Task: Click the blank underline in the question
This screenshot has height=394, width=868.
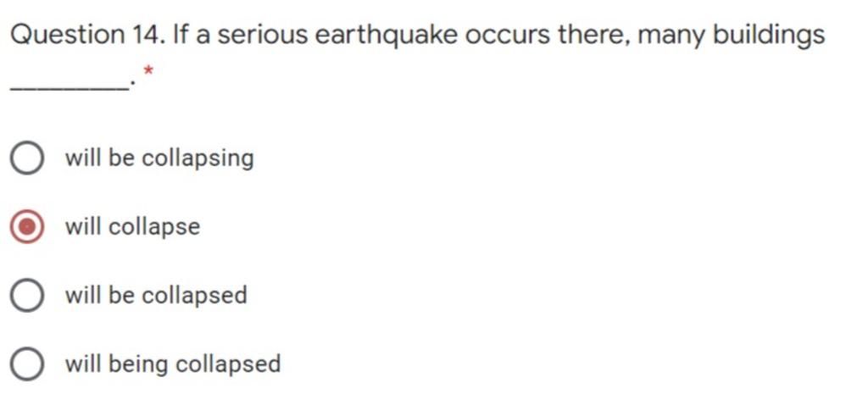Action: pos(70,87)
